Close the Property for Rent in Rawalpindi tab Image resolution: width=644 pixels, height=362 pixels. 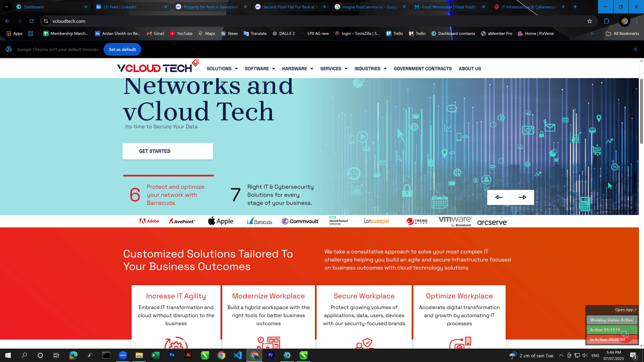tap(245, 7)
